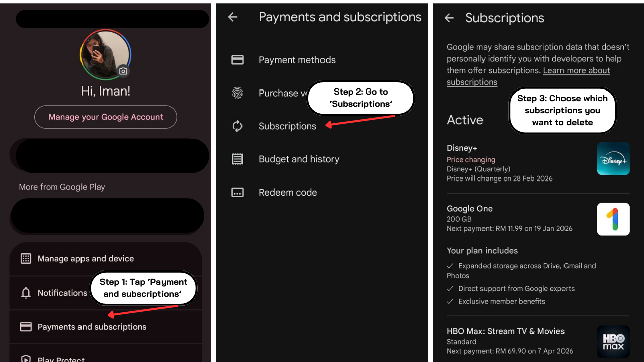Screen dimensions: 644x362
Task: Open the Google One logo thumbnail
Action: 613,219
